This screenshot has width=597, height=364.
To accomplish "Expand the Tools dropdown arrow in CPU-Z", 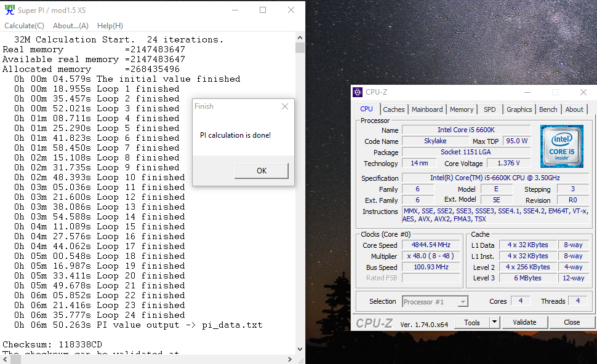I will click(495, 323).
